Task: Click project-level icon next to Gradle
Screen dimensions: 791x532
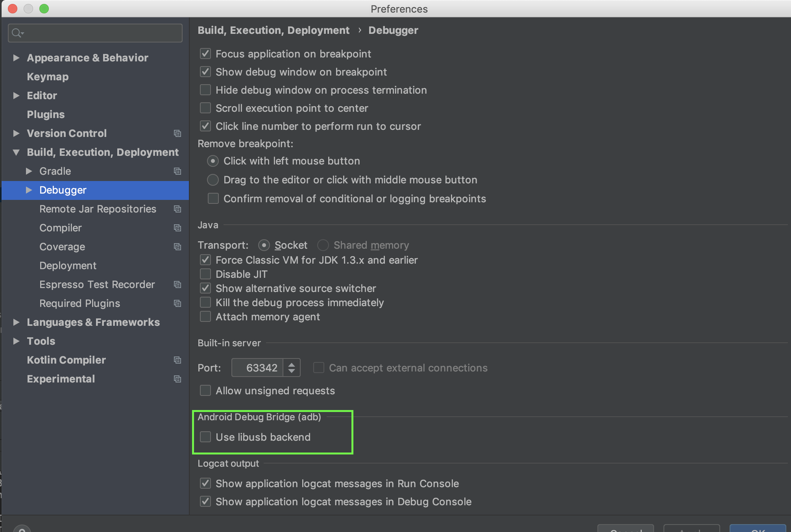Action: (177, 171)
